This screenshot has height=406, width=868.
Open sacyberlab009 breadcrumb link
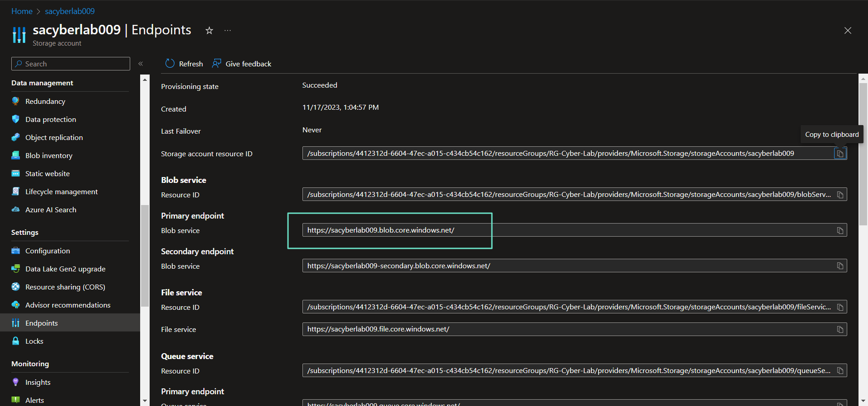[x=70, y=11]
